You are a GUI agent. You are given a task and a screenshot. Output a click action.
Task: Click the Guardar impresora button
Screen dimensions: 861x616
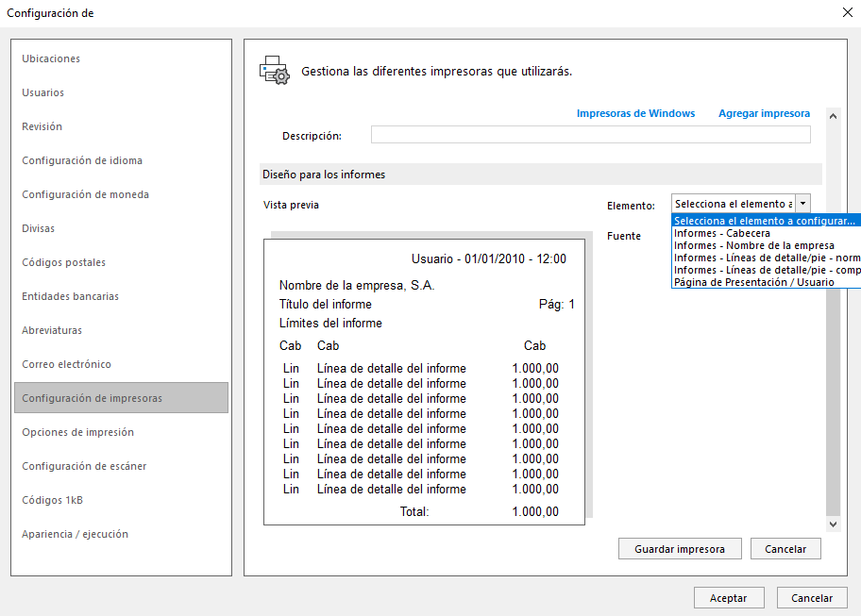coord(680,549)
